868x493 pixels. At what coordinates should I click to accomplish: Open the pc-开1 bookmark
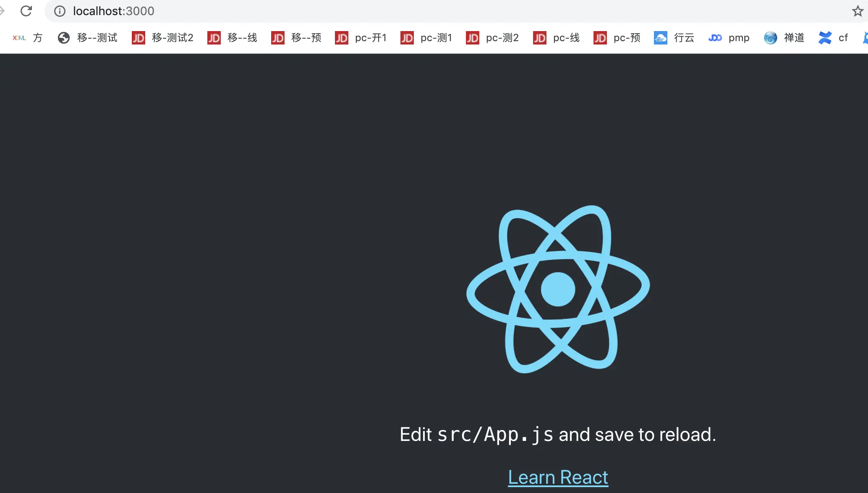pyautogui.click(x=361, y=38)
